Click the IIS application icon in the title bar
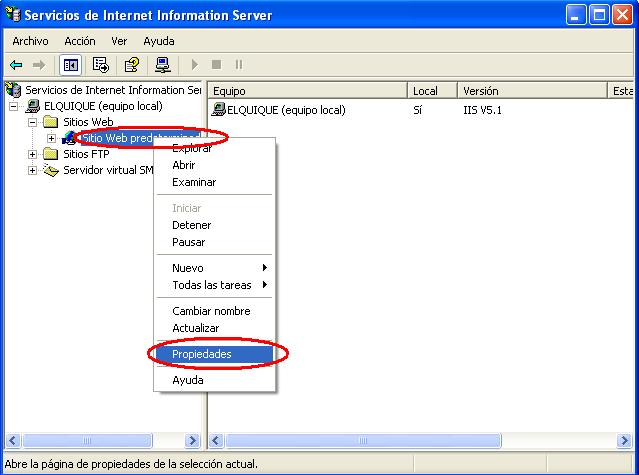The height and width of the screenshot is (475, 639). pyautogui.click(x=13, y=15)
